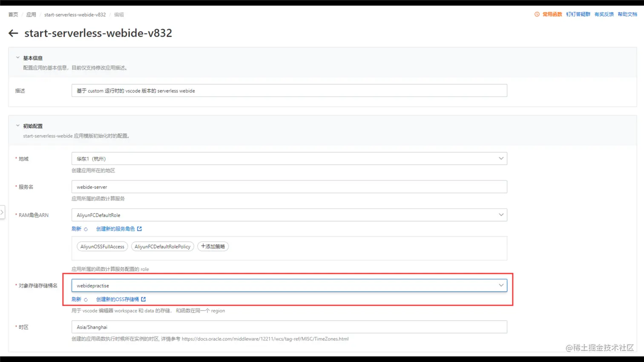Click the clock icon next to 常用函数
The image size is (644, 362).
[537, 14]
